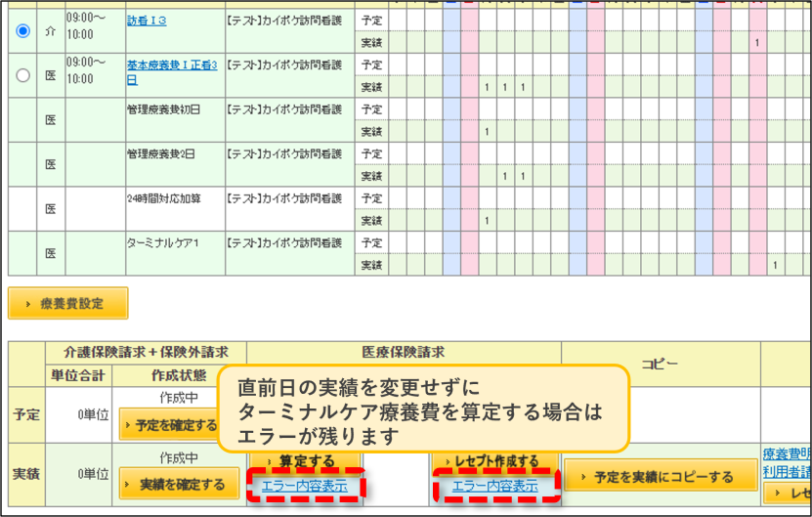Viewport: 812px width, 517px height.
Task: Click 実績 cell with 1 for 管理療養費初日
Action: click(488, 132)
